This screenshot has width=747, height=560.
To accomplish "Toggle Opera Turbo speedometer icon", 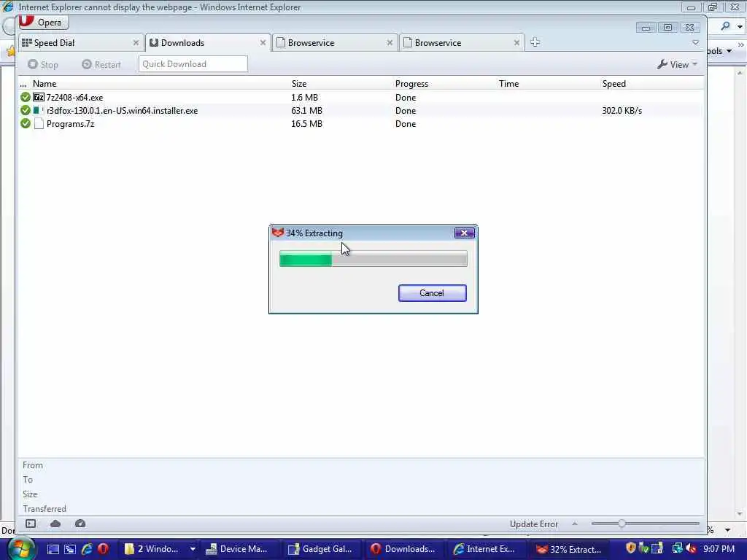I will pos(80,524).
